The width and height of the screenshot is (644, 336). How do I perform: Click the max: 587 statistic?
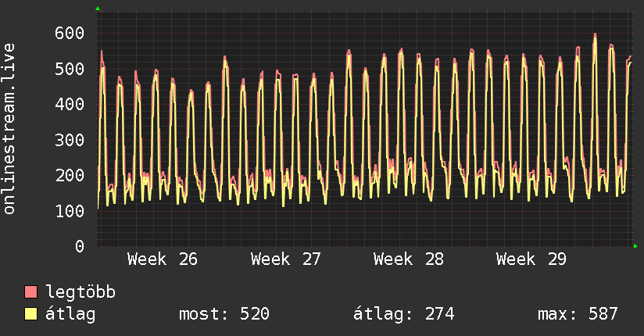[578, 314]
